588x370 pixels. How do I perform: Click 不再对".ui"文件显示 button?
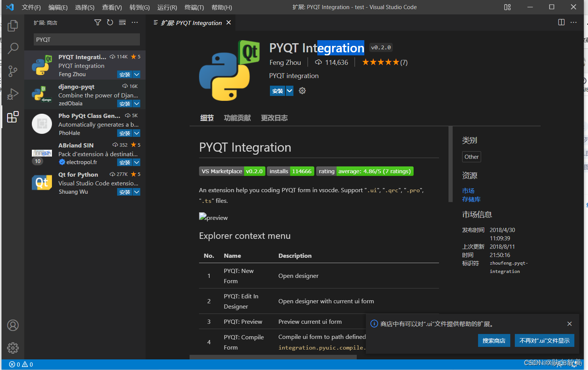coord(544,340)
